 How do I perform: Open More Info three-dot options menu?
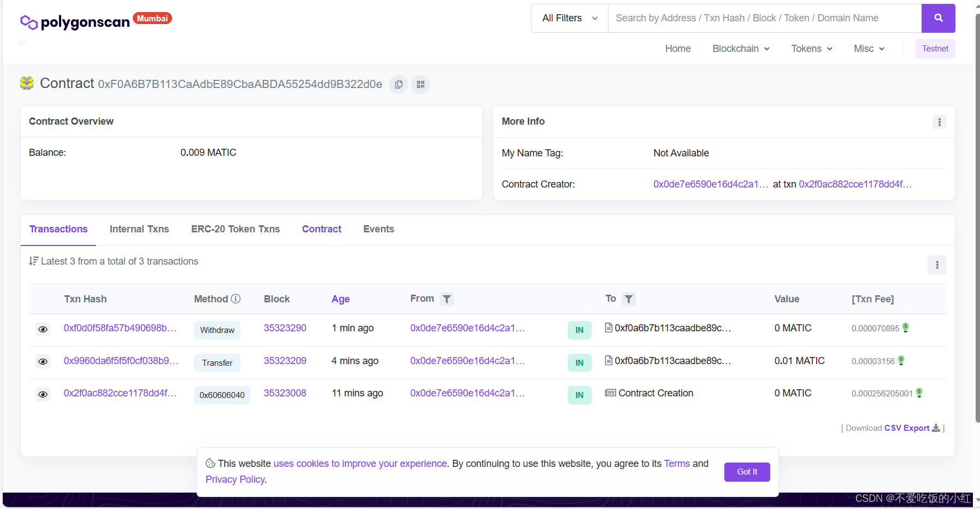coord(940,122)
